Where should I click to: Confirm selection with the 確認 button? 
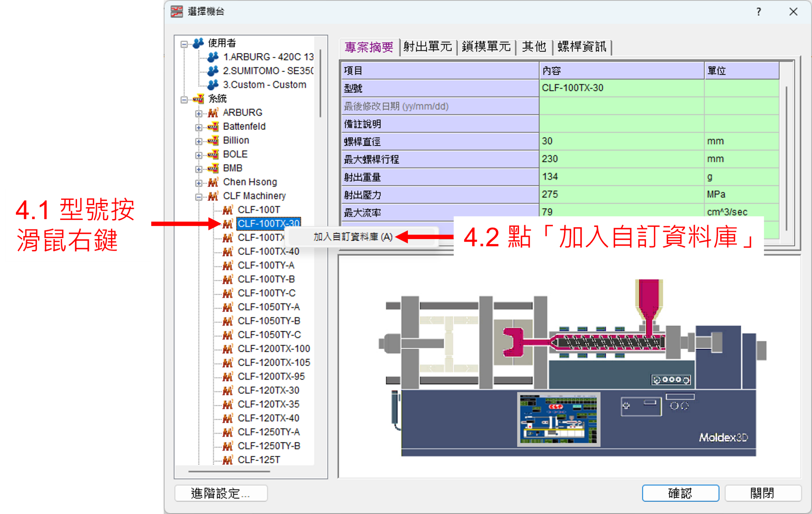click(680, 493)
